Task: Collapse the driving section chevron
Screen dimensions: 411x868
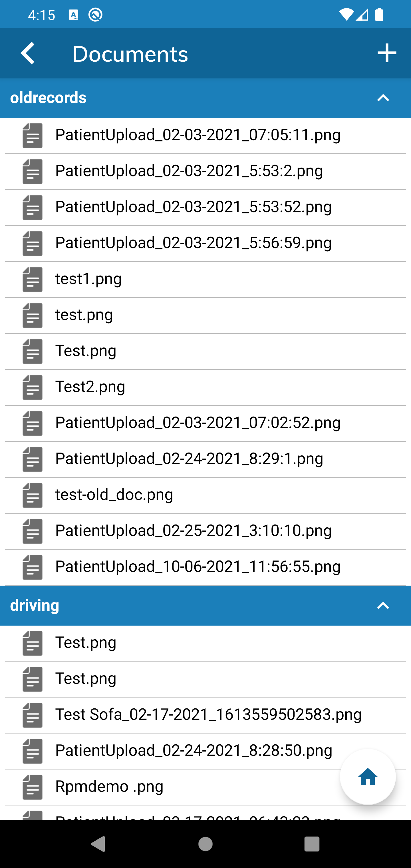Action: point(383,606)
